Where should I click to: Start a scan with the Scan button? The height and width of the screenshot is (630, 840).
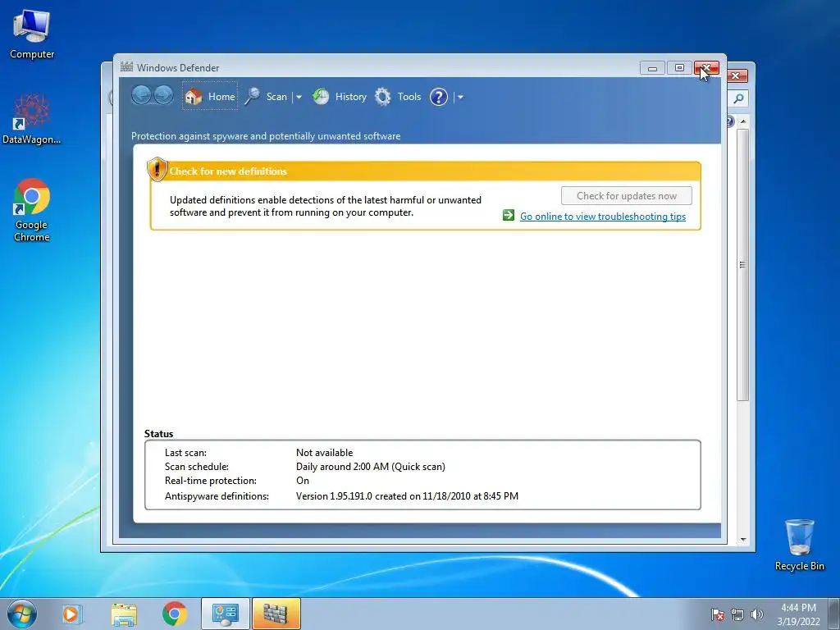267,97
